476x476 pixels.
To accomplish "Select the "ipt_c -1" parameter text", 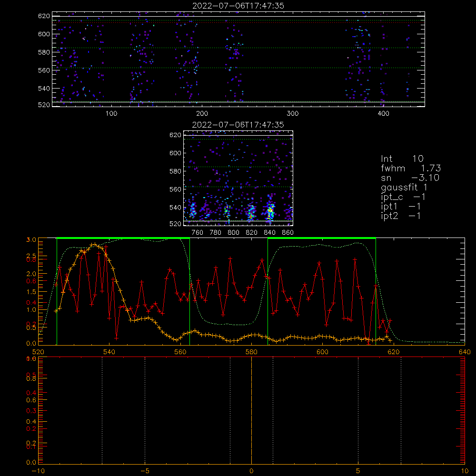I will coord(403,197).
